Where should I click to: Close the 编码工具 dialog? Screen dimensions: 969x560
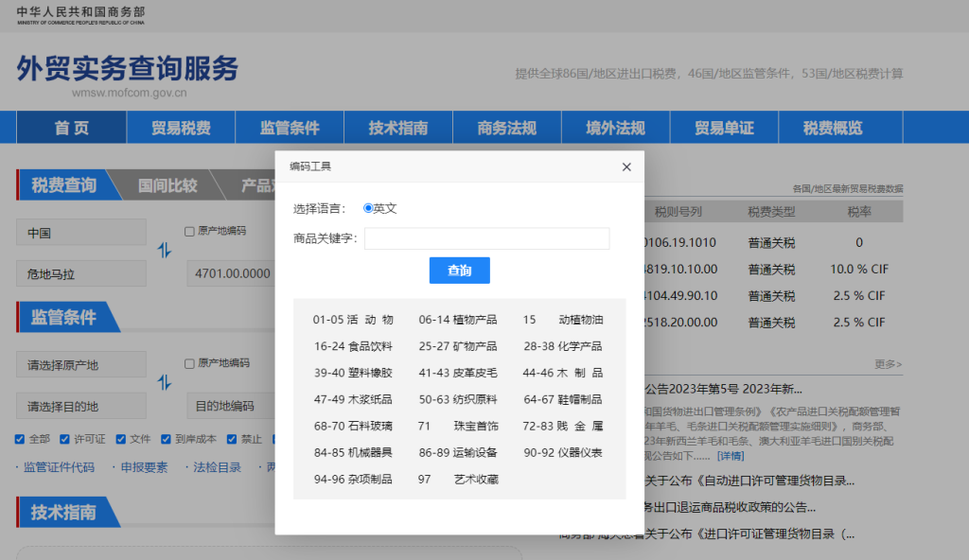point(626,166)
